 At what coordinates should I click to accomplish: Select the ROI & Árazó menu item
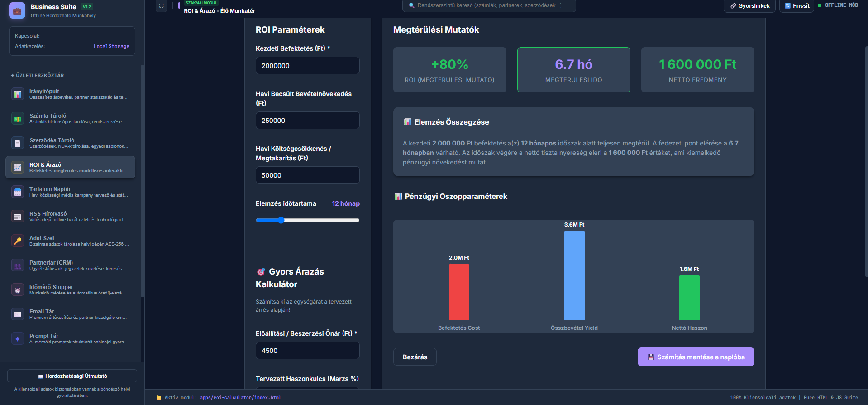(x=70, y=167)
